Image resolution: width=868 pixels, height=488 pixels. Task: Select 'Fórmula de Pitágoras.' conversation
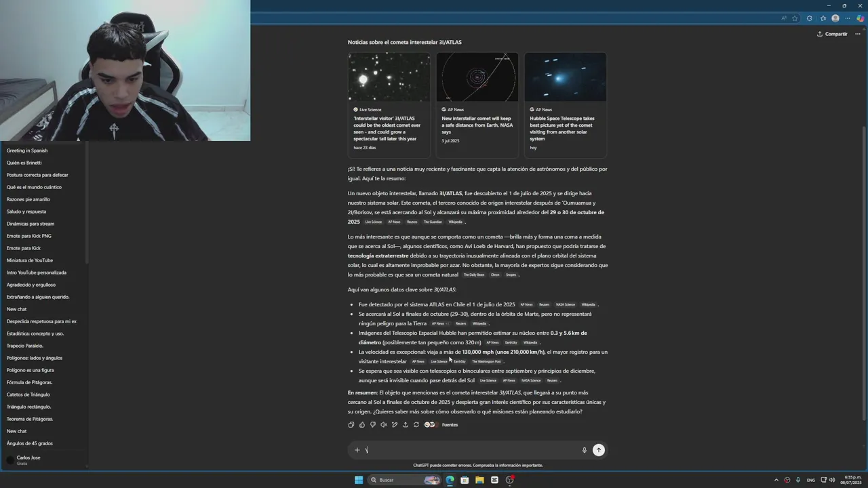pyautogui.click(x=30, y=382)
